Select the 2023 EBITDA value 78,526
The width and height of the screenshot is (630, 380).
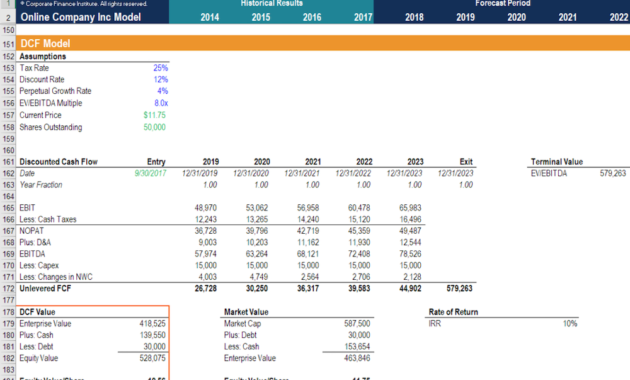(x=410, y=254)
